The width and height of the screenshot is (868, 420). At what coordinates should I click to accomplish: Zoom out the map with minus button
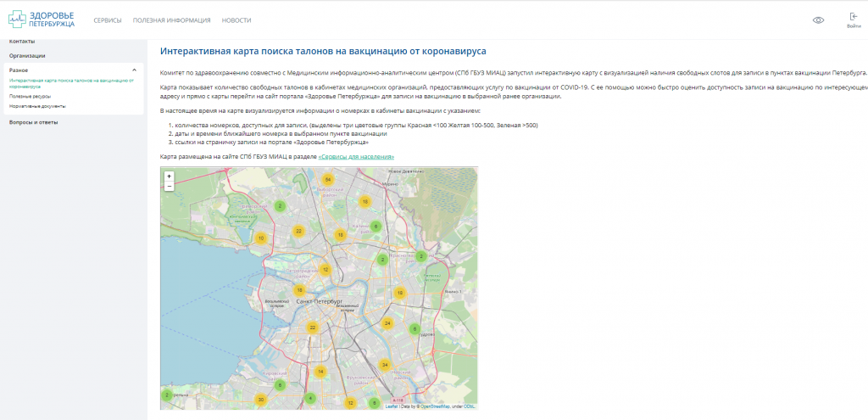tap(169, 186)
